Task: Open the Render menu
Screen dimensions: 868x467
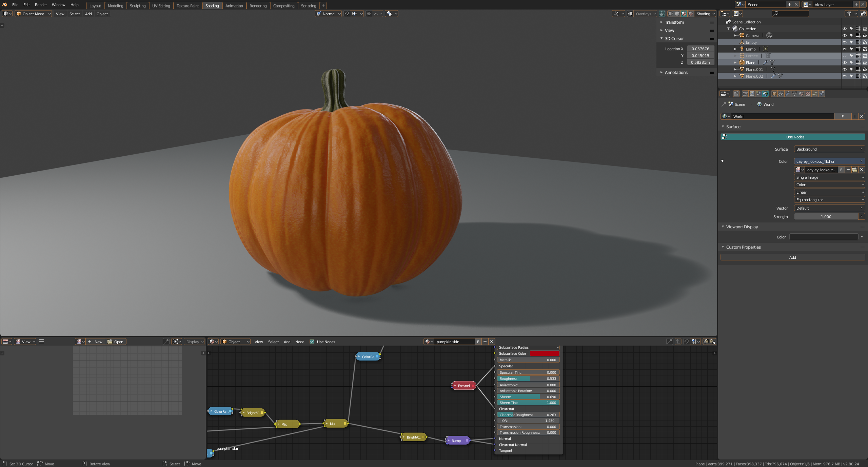Action: [41, 5]
